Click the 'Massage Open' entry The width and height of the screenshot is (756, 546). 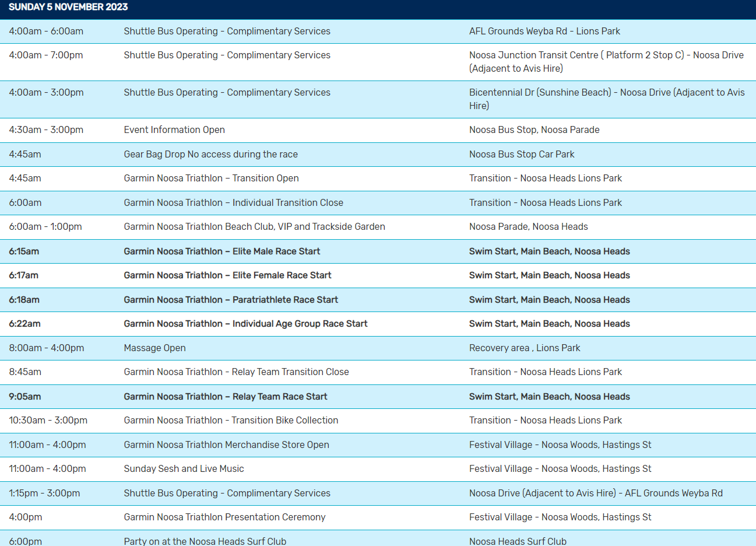(155, 348)
